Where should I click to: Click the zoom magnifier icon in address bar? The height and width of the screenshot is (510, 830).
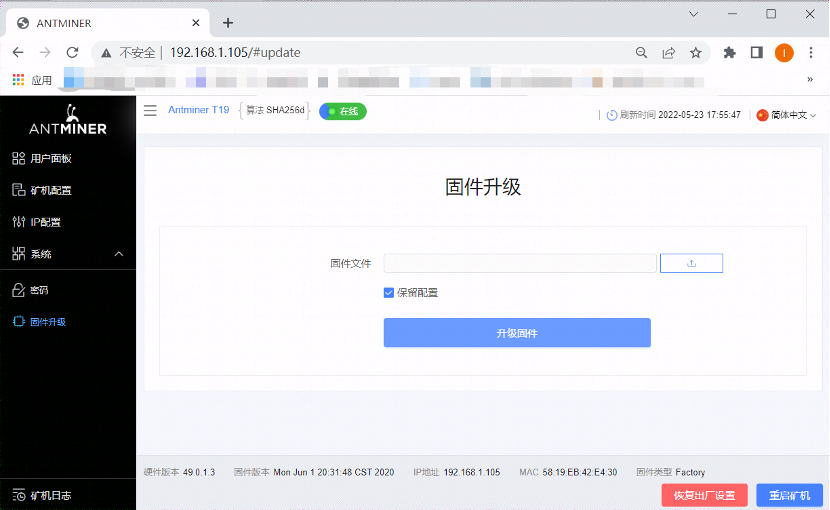[x=641, y=52]
